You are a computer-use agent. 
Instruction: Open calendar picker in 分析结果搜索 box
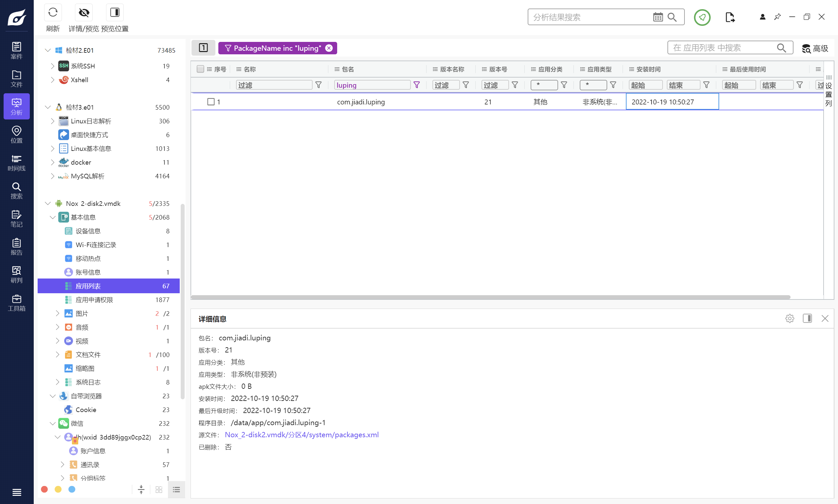pos(658,17)
